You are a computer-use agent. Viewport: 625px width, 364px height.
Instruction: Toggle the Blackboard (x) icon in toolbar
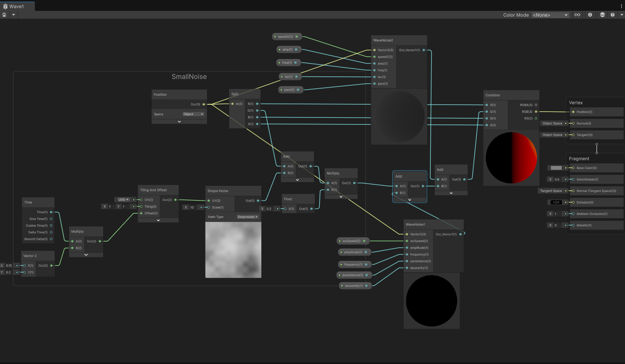coord(577,15)
